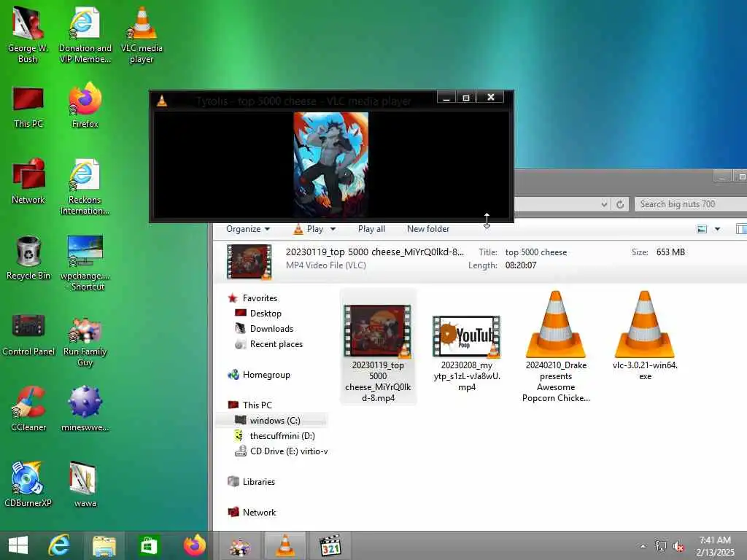Open the Recycle Bin
This screenshot has width=747, height=560.
pyautogui.click(x=28, y=257)
